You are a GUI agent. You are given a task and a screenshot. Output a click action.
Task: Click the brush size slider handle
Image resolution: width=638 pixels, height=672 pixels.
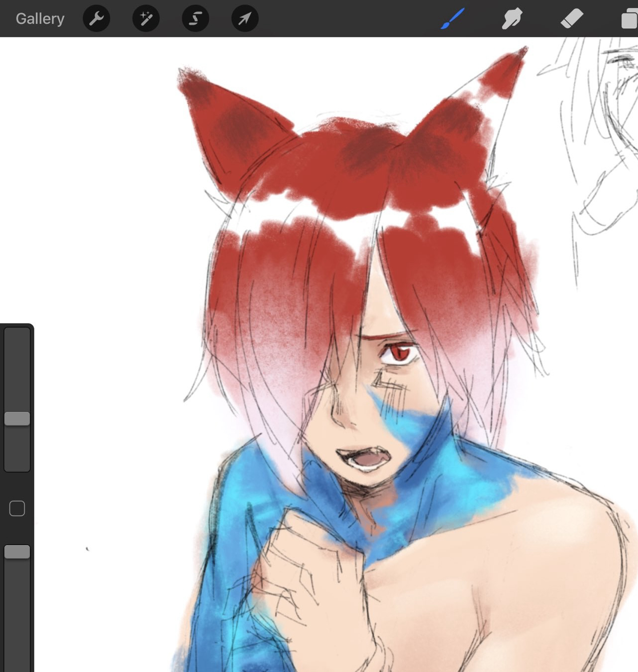pyautogui.click(x=17, y=419)
